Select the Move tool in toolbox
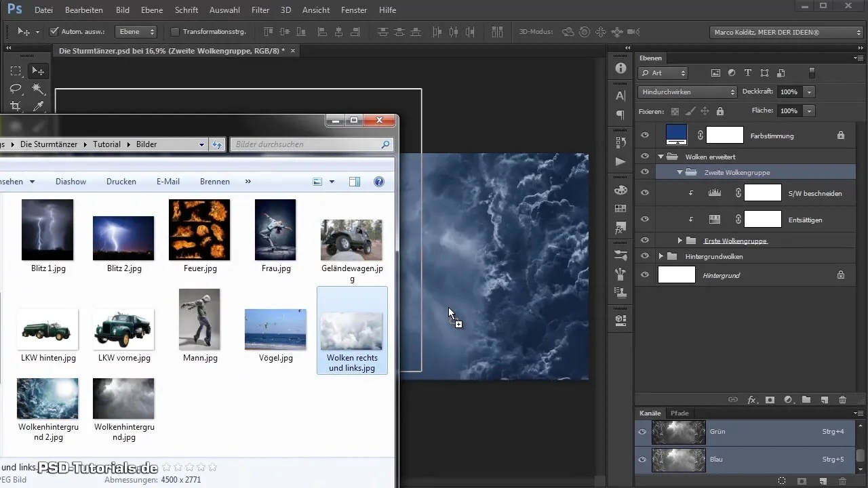Viewport: 868px width, 488px height. click(38, 71)
